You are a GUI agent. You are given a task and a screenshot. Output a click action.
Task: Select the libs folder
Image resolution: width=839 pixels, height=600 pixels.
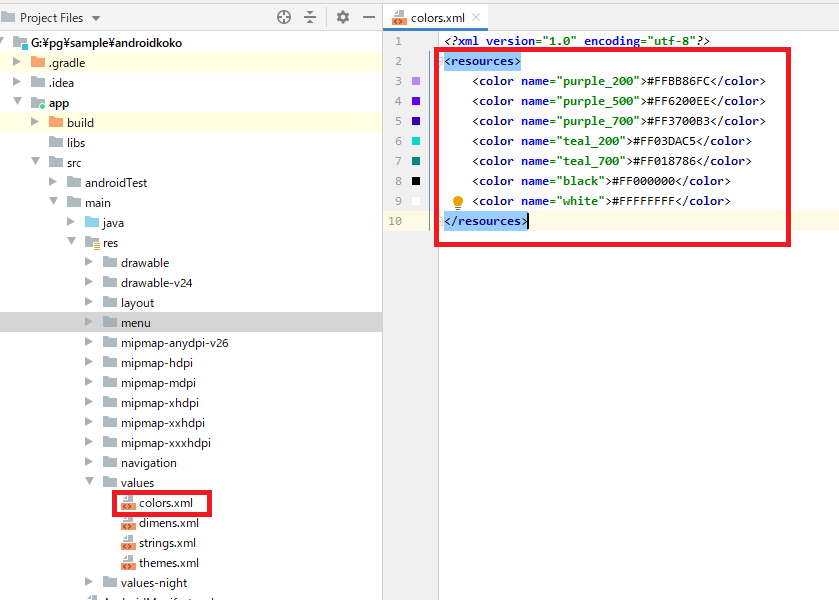tap(76, 142)
